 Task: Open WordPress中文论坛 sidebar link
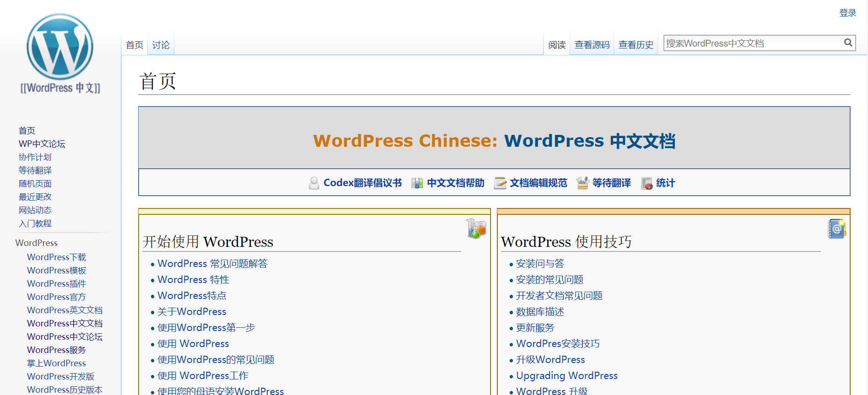(65, 337)
